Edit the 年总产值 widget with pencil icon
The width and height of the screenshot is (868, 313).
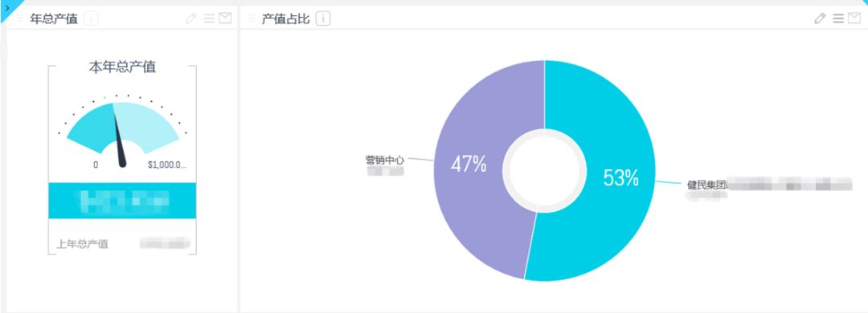[191, 18]
